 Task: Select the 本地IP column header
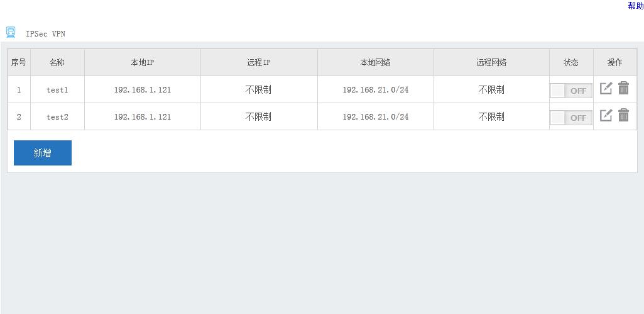point(143,62)
